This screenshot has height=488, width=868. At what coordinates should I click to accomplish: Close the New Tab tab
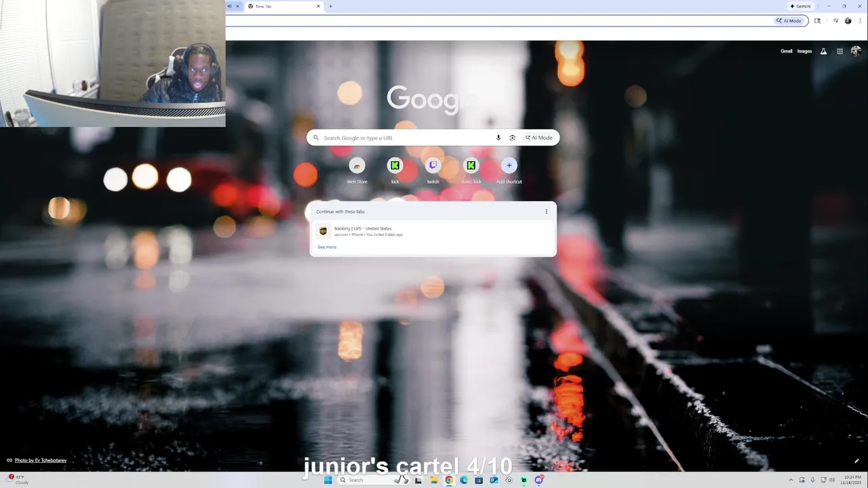click(318, 6)
